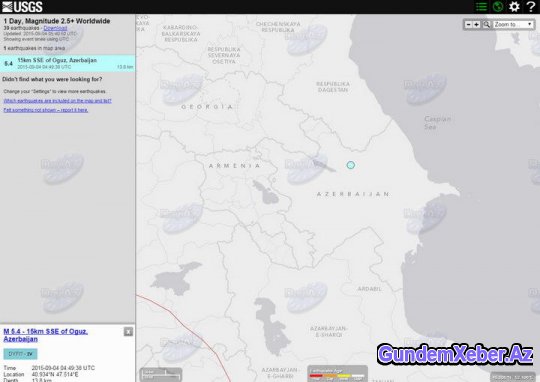Open the settings gear icon
This screenshot has height=382, width=540.
[514, 7]
